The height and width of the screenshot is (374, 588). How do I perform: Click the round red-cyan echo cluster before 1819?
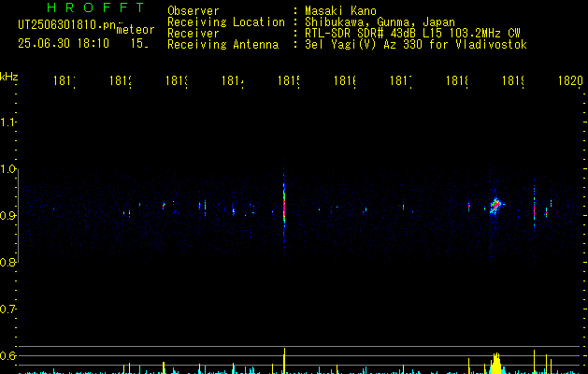[x=495, y=206]
